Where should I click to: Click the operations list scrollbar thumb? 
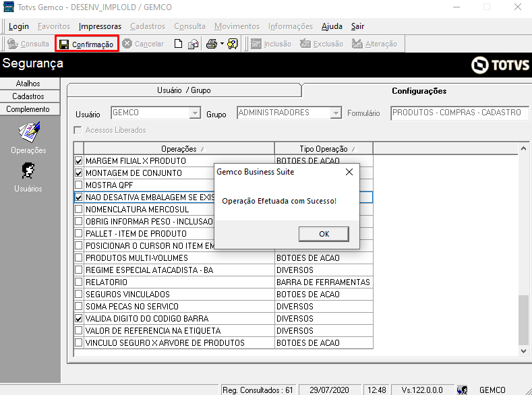pyautogui.click(x=523, y=320)
